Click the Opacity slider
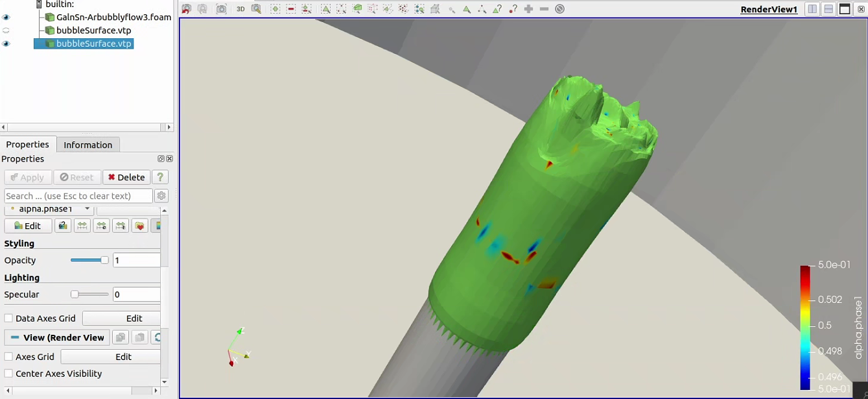This screenshot has width=868, height=399. 89,260
